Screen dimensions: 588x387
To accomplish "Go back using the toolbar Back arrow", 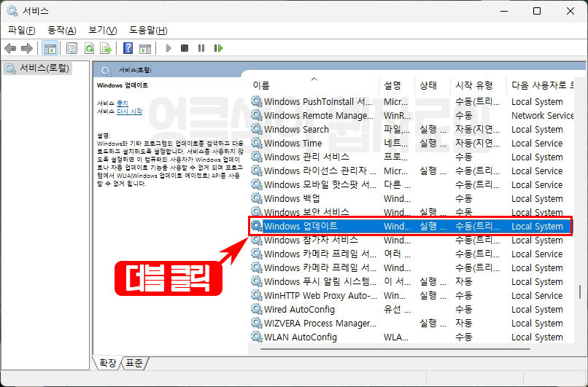I will click(10, 48).
